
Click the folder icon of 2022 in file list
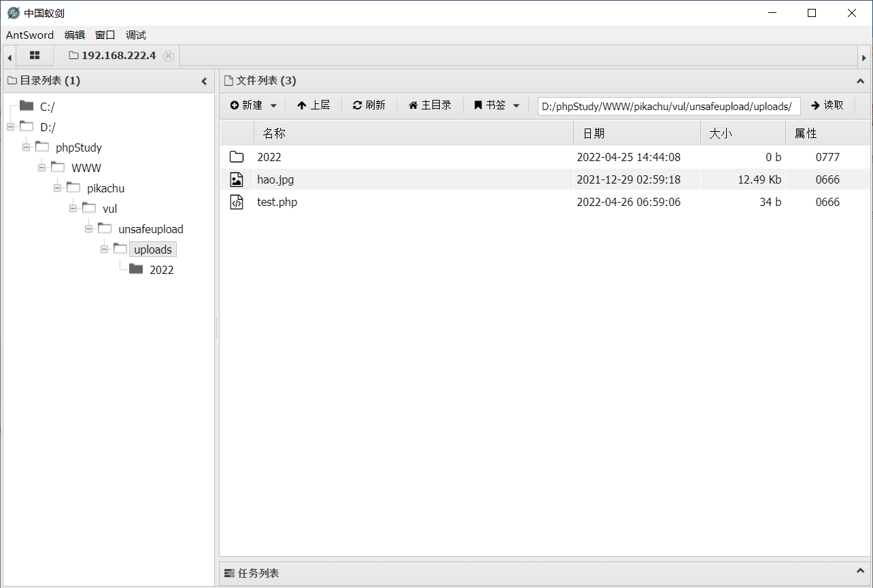tap(236, 156)
